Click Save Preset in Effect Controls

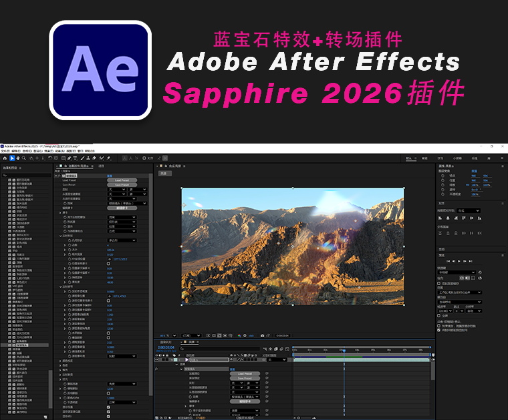[x=122, y=185]
